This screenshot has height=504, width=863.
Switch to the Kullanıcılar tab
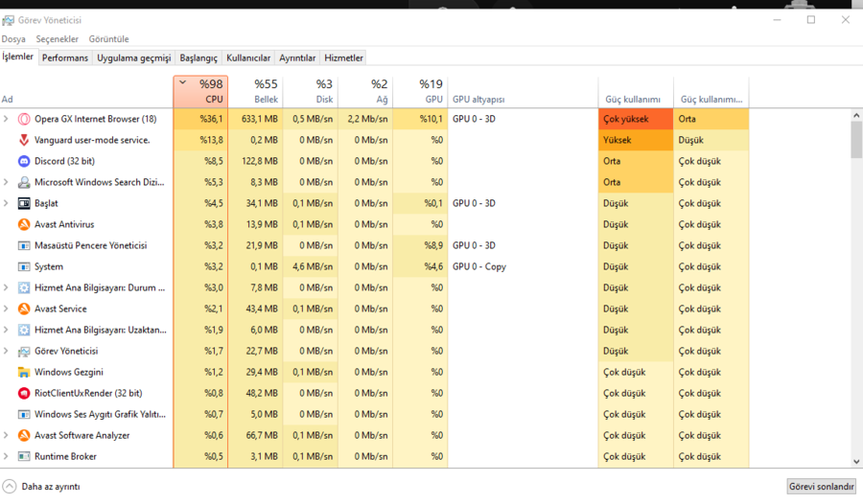(248, 57)
